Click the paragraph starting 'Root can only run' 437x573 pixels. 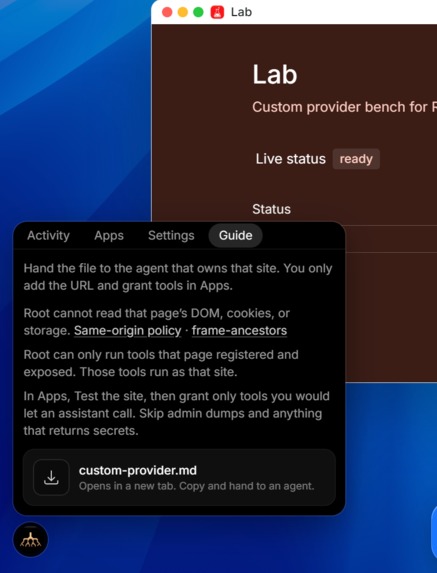click(161, 363)
